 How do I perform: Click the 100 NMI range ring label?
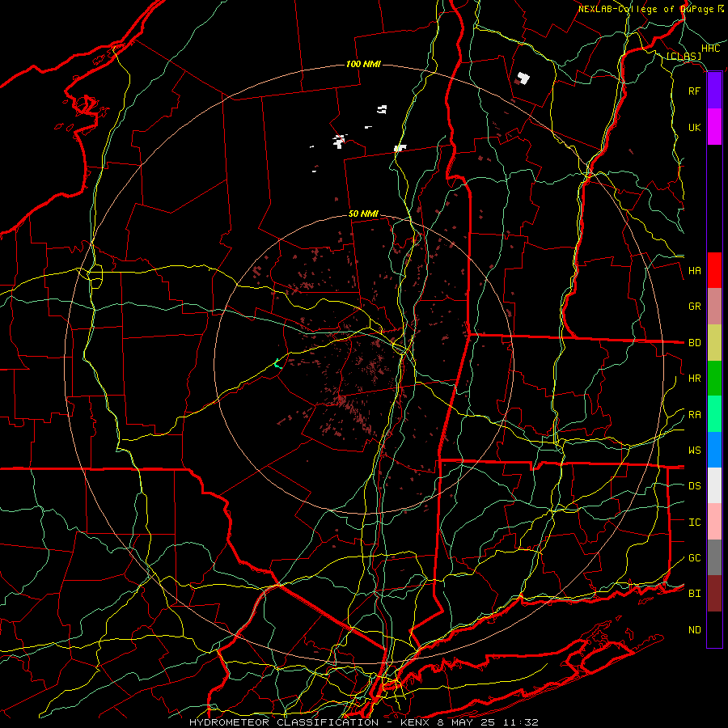coord(363,64)
